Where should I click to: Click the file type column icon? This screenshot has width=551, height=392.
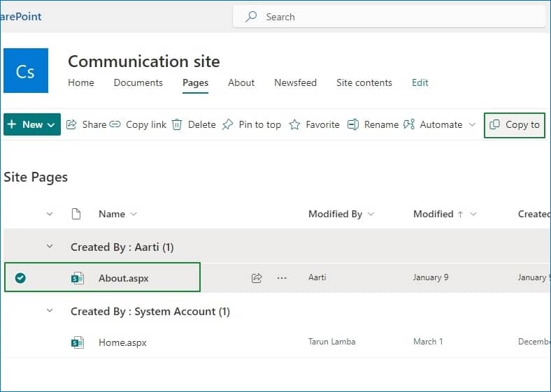click(x=76, y=214)
